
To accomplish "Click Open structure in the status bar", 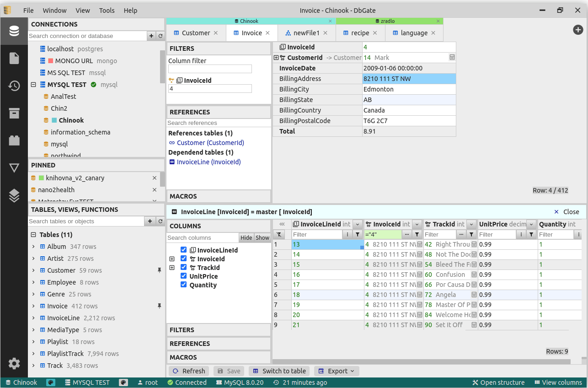I will tap(498, 382).
